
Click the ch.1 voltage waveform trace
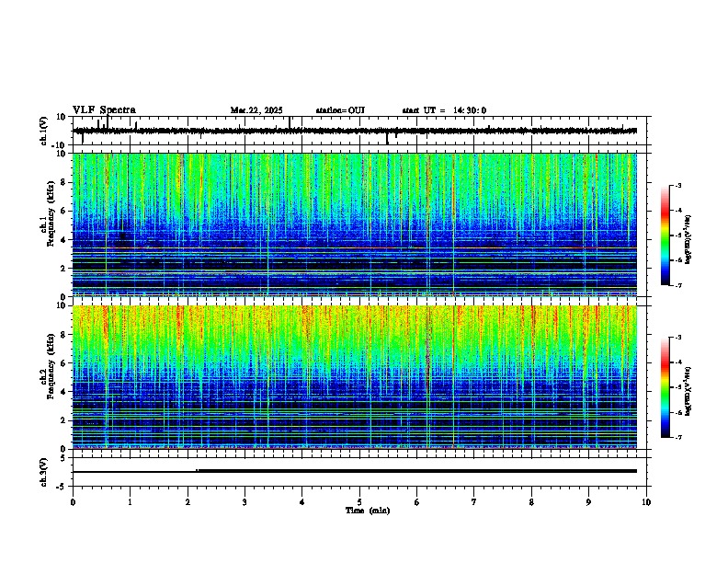click(x=355, y=131)
